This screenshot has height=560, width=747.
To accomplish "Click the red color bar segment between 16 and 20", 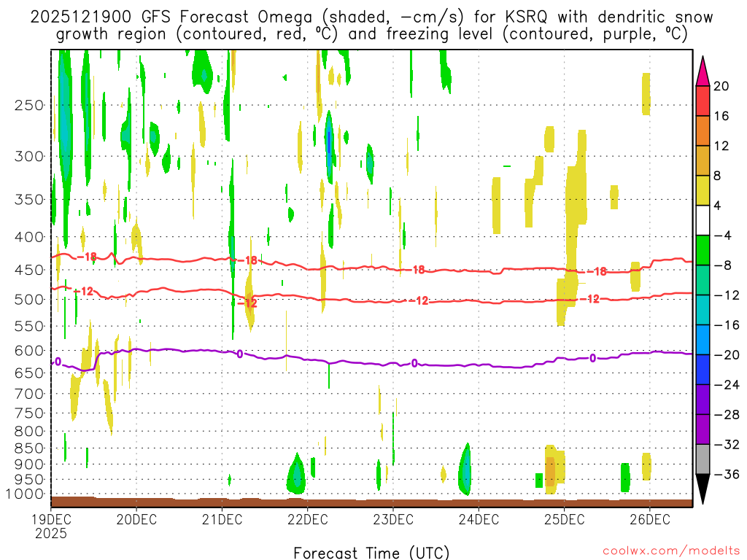I will coord(703,101).
